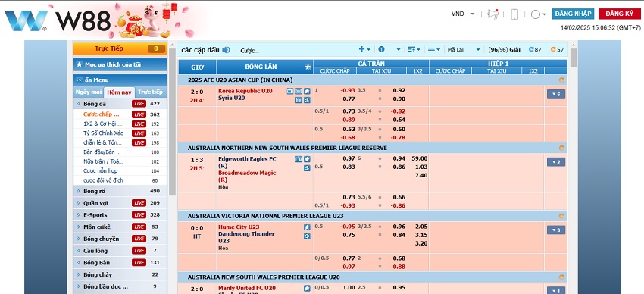The width and height of the screenshot is (644, 294).
Task: Toggle favorite star for Manly United FC U20
Action: [307, 288]
